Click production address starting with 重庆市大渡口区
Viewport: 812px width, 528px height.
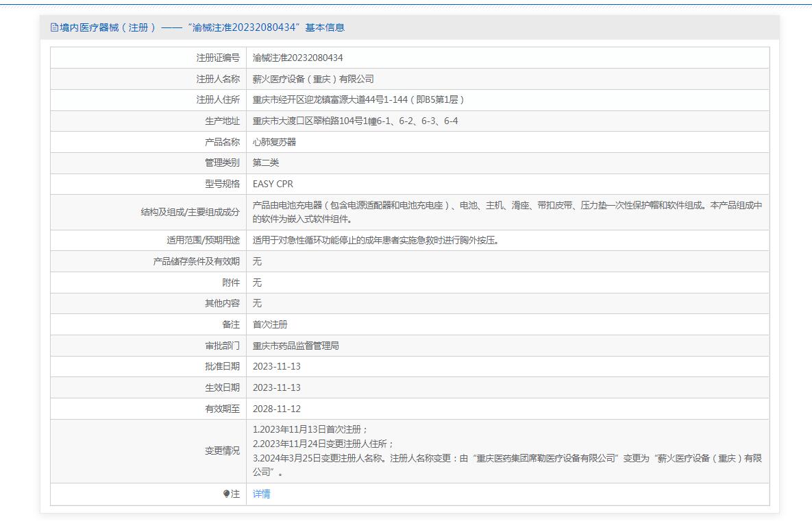(355, 121)
